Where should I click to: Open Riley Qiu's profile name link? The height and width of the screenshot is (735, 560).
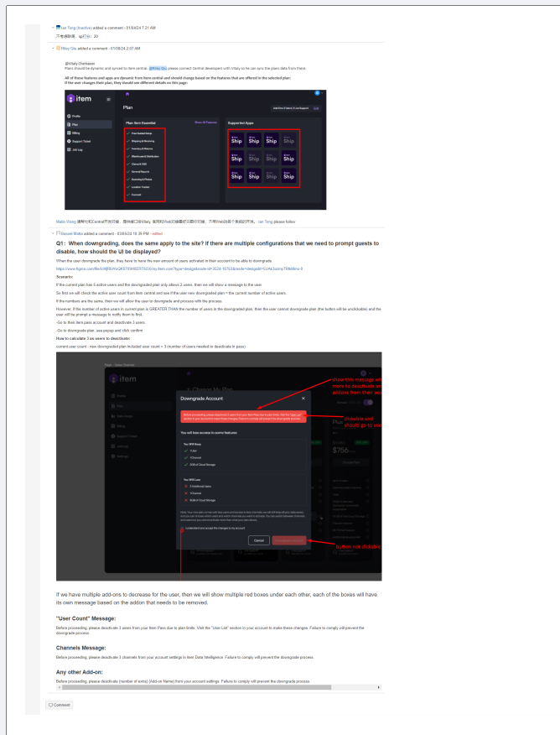70,48
